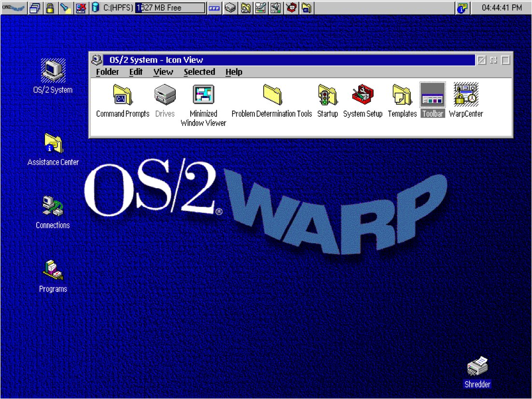Image resolution: width=532 pixels, height=399 pixels.
Task: Click the yellow folder icon beside tray drive
Action: 246,7
